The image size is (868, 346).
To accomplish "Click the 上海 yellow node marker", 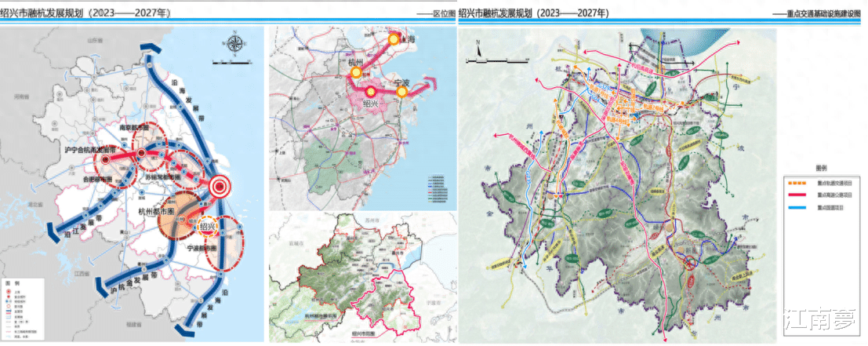I will coord(394,38).
